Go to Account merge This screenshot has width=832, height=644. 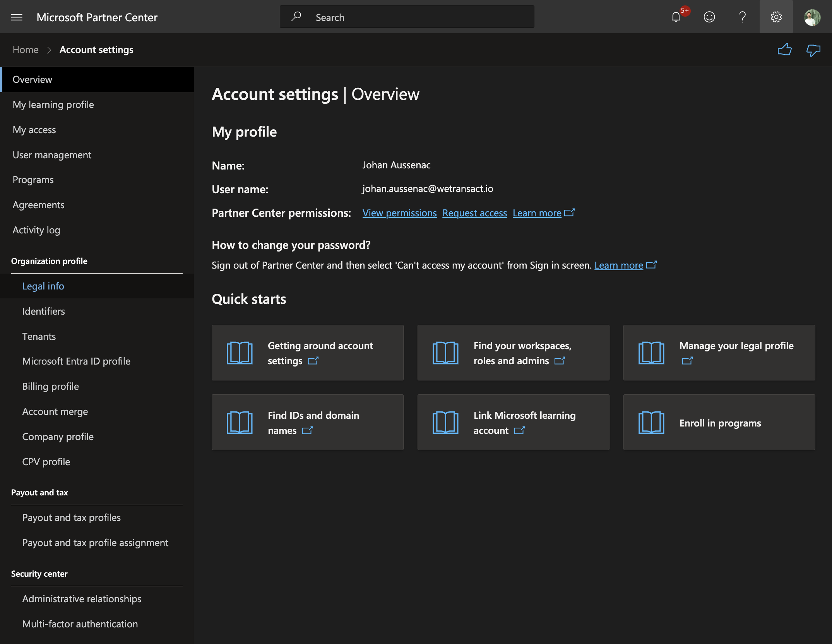(97, 411)
